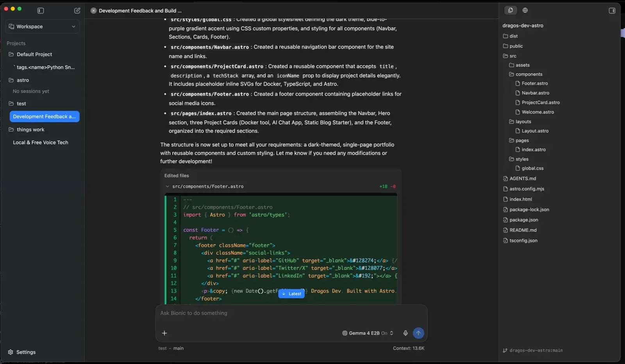625x364 pixels.
Task: Click the Edited files heading
Action: coord(177,176)
